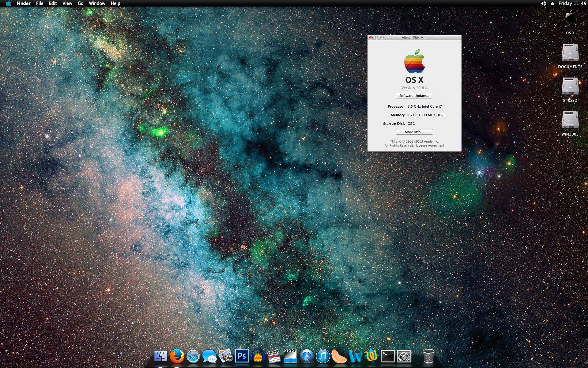This screenshot has width=588, height=368.
Task: Launch Firefox from the Dock
Action: [x=177, y=356]
